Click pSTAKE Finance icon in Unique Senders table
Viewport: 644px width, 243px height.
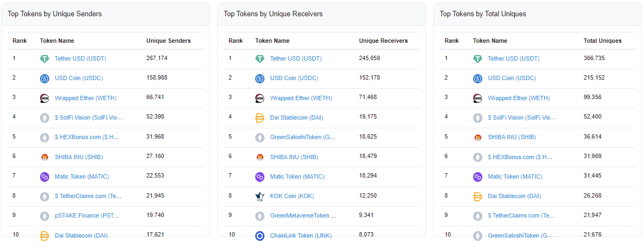44,216
